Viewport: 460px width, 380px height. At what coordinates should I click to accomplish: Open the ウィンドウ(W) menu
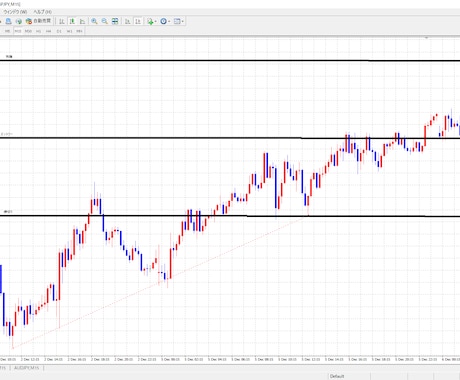[15, 12]
